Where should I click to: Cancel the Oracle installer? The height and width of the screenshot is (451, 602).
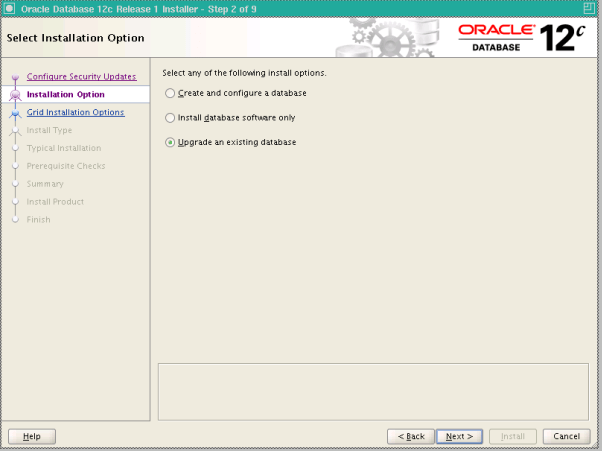point(566,436)
